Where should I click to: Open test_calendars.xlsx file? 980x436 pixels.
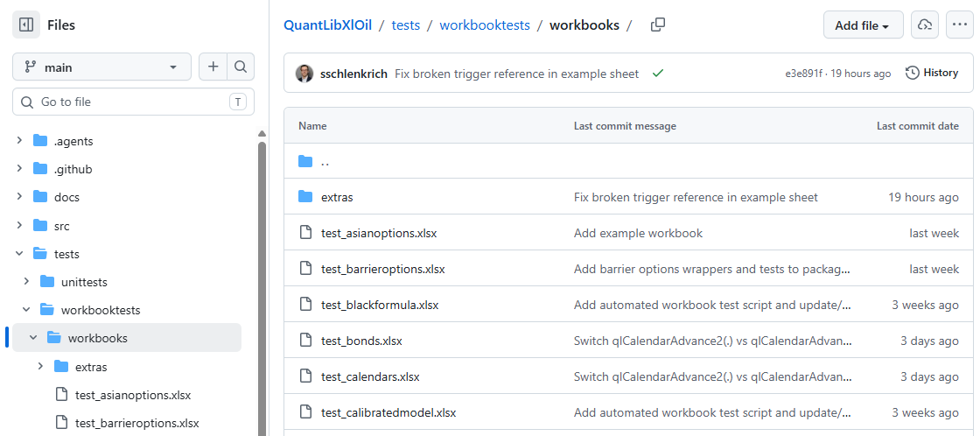coord(370,377)
